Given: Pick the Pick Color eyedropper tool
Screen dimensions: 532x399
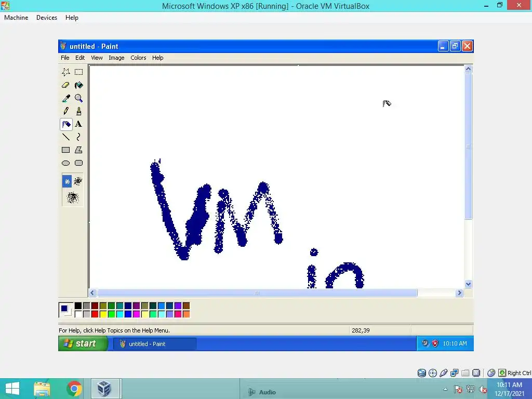Looking at the screenshot, I should (66, 98).
